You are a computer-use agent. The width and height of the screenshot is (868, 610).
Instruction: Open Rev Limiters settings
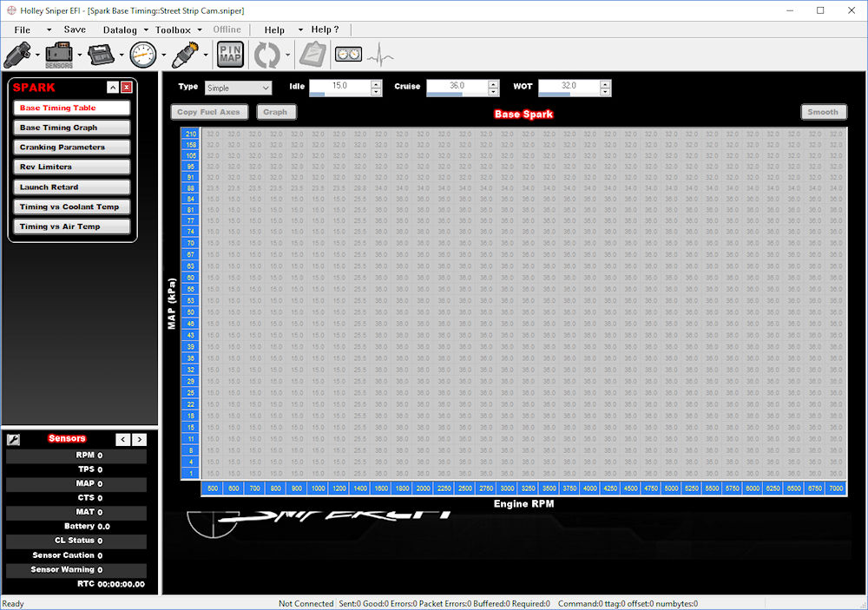72,167
